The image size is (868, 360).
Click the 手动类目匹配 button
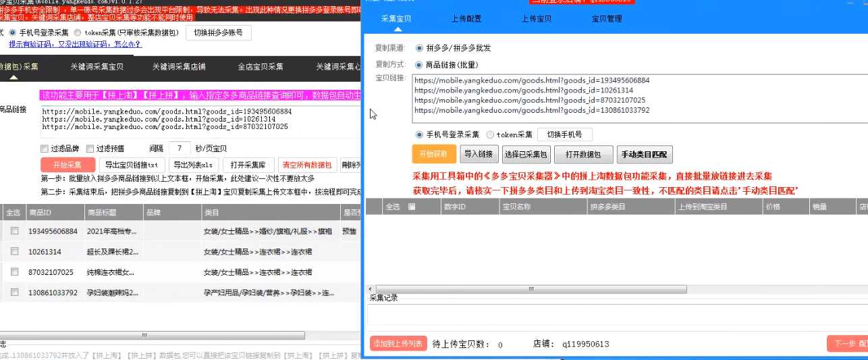[x=644, y=154]
